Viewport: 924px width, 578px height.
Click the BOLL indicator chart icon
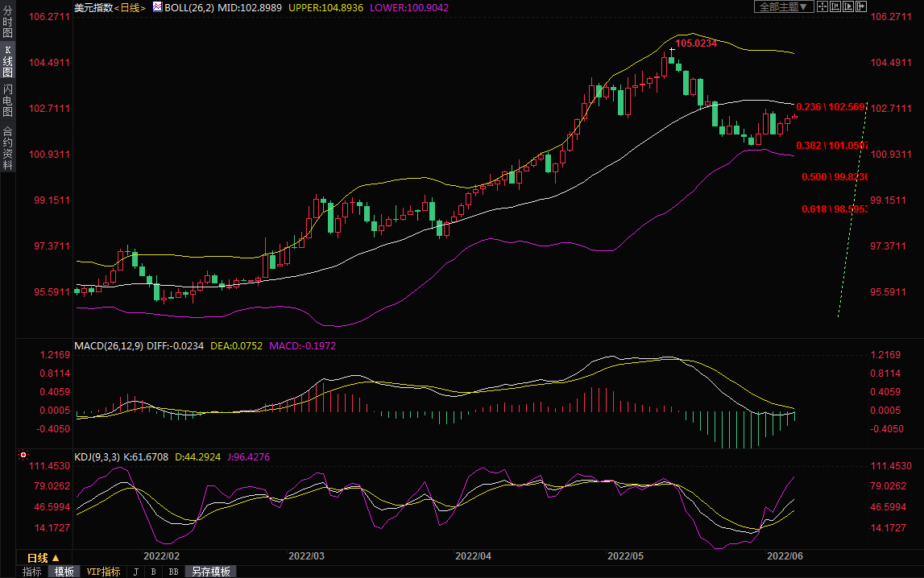156,7
